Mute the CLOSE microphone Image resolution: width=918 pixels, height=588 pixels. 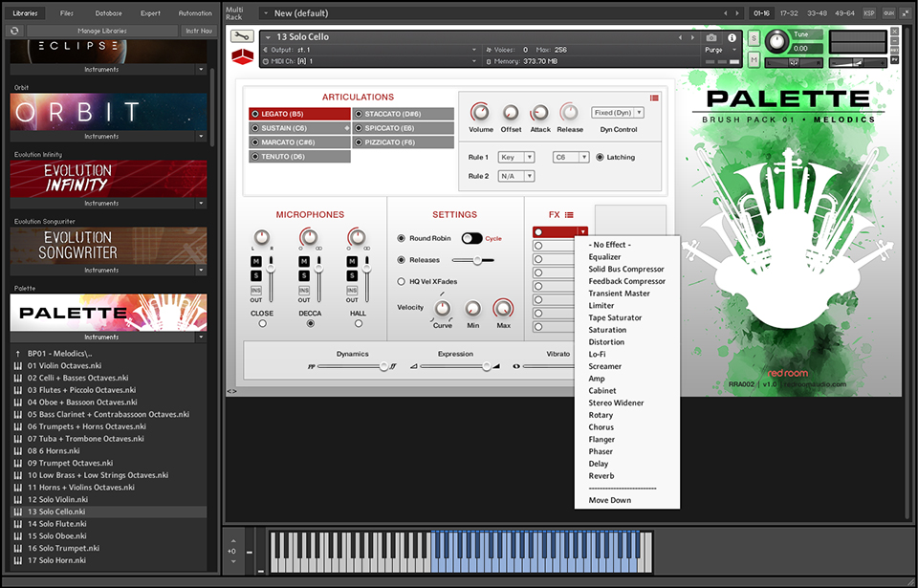pyautogui.click(x=256, y=261)
